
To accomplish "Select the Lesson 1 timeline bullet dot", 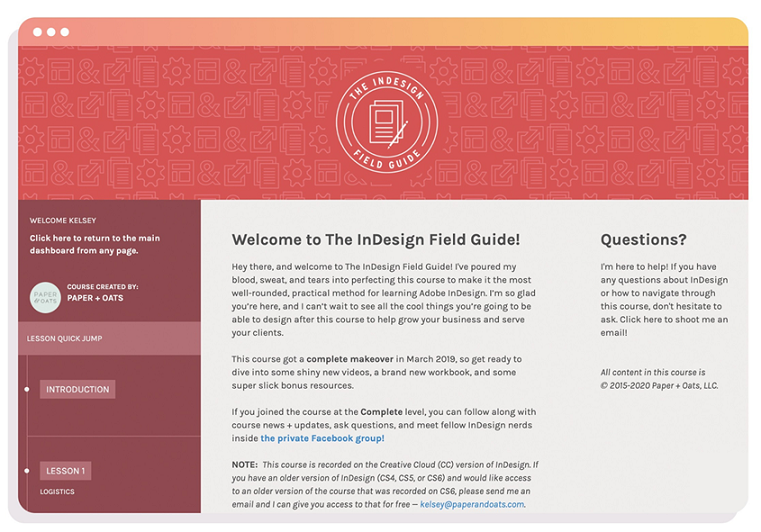I will pyautogui.click(x=27, y=470).
